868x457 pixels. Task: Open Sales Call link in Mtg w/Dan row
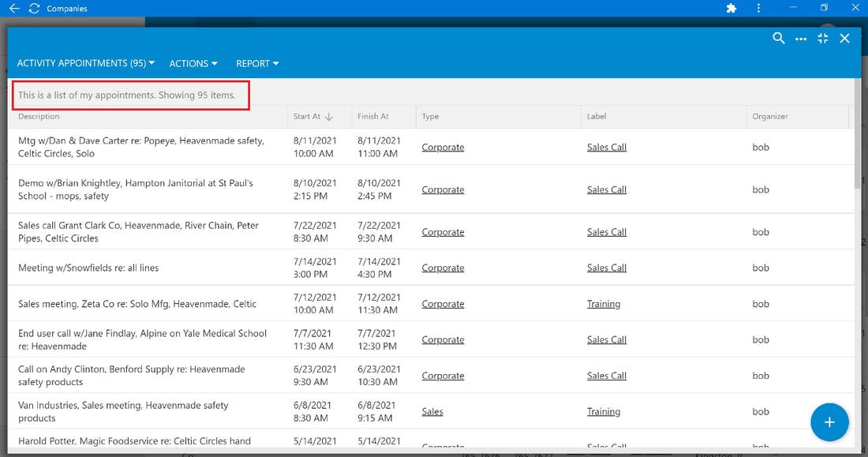tap(607, 148)
